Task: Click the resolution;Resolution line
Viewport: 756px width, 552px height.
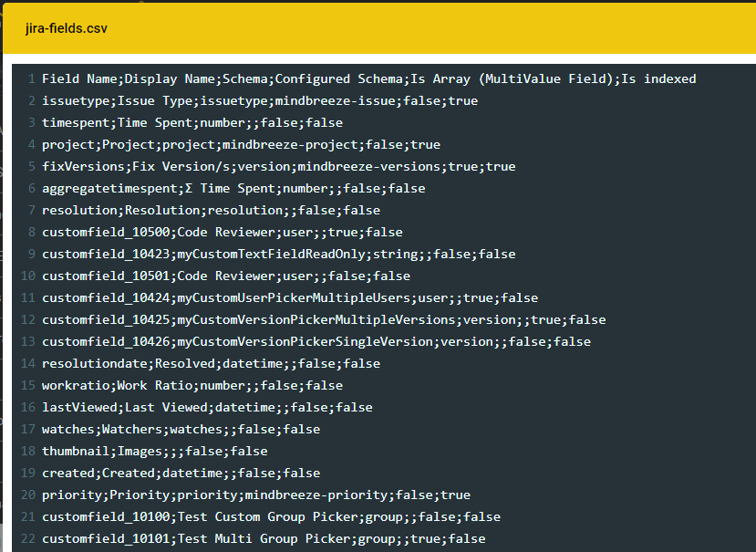Action: [211, 211]
